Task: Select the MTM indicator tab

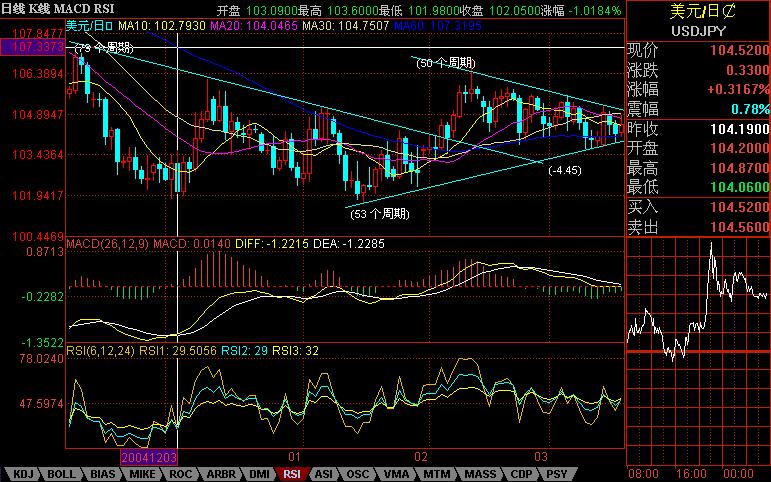Action: 436,474
